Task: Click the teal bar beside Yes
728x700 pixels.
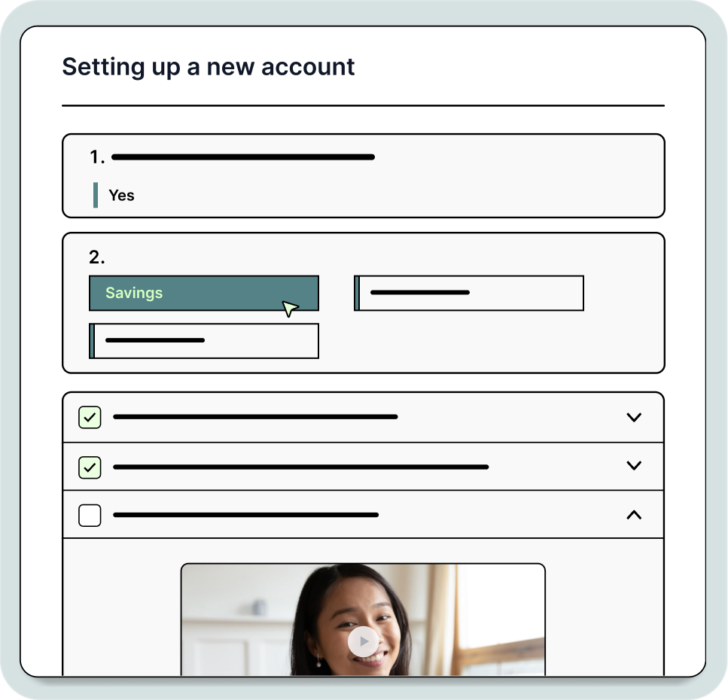Action: click(x=96, y=195)
